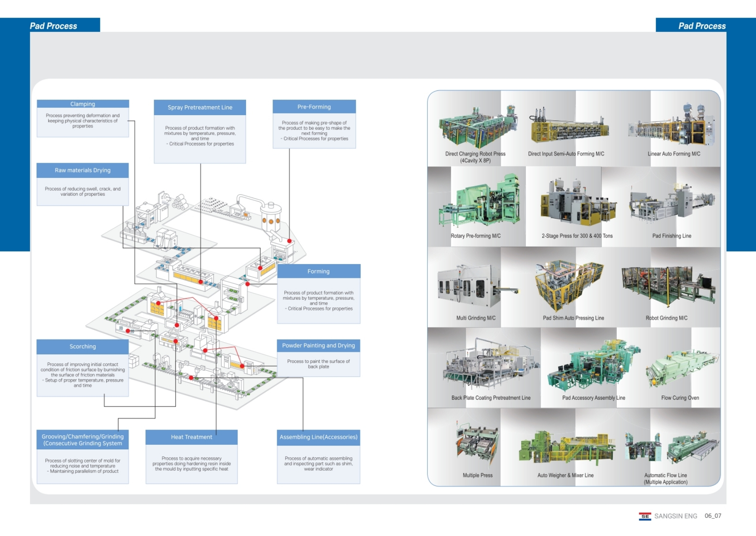Click the Pre-Forming box title

click(x=314, y=107)
